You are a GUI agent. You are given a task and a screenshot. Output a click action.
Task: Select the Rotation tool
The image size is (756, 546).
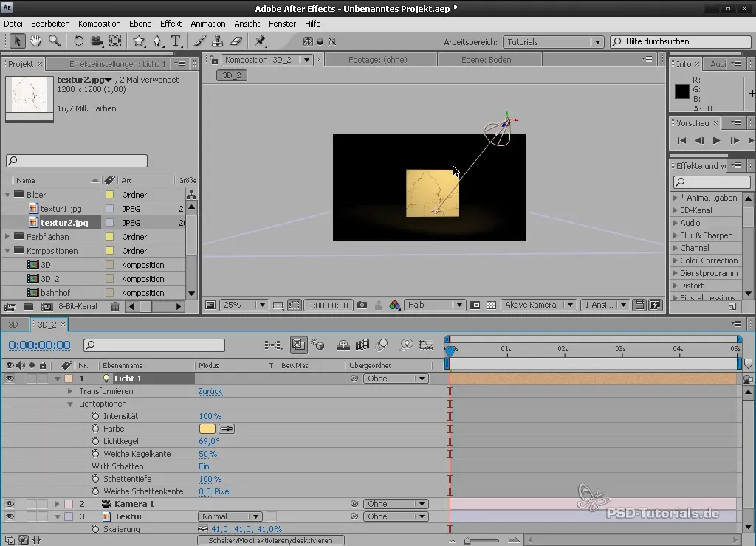point(78,41)
